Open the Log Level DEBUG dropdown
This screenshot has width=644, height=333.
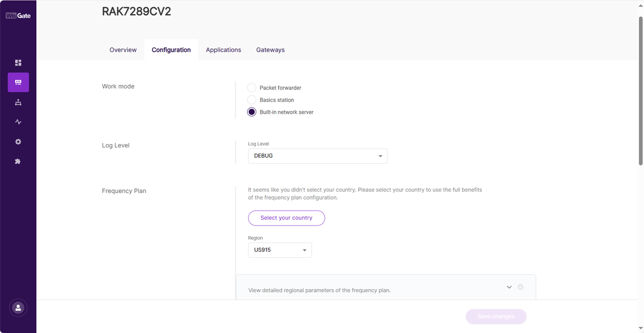[x=318, y=156]
